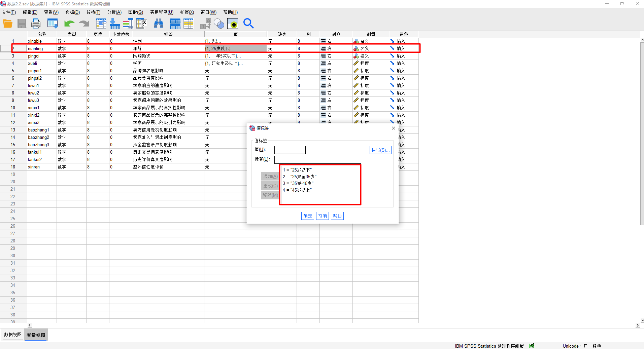
Task: Click the align icon in the pinpai1 row
Action: [x=323, y=71]
